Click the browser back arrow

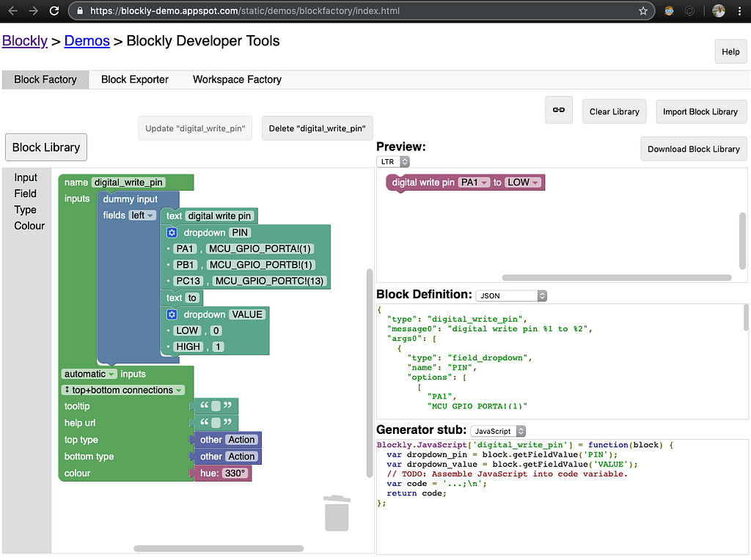pos(13,10)
